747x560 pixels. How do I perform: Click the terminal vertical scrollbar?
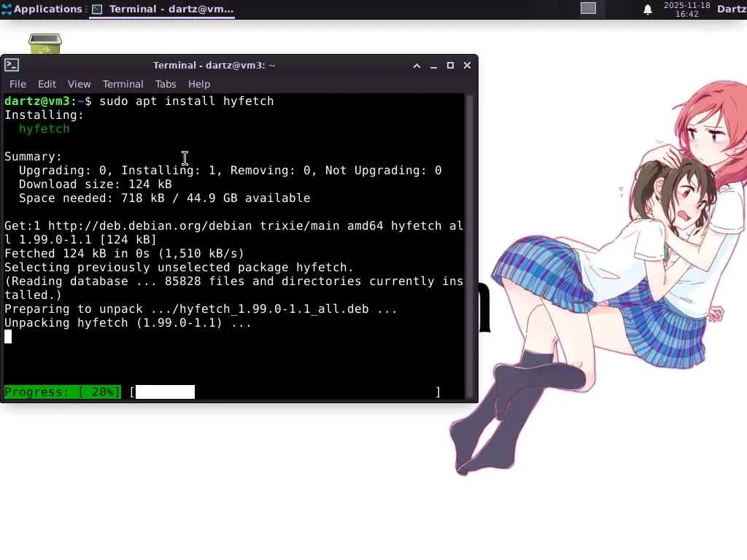[469, 246]
